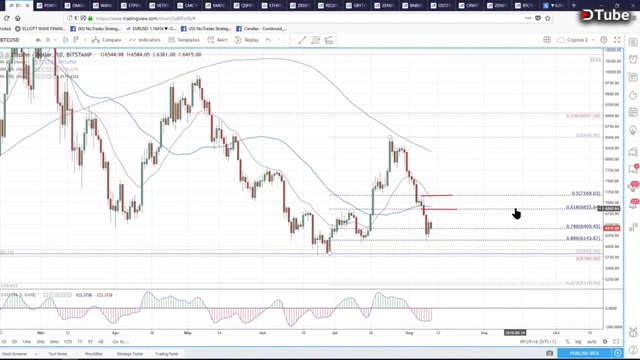Expand the Stock Screener dropdown arrow

click(36, 354)
